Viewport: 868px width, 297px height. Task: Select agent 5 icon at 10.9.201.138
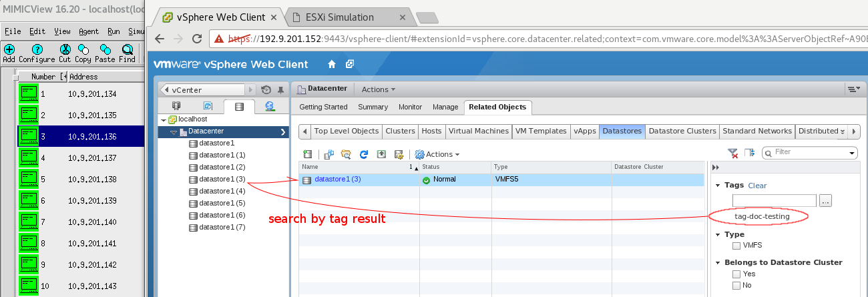pos(29,179)
